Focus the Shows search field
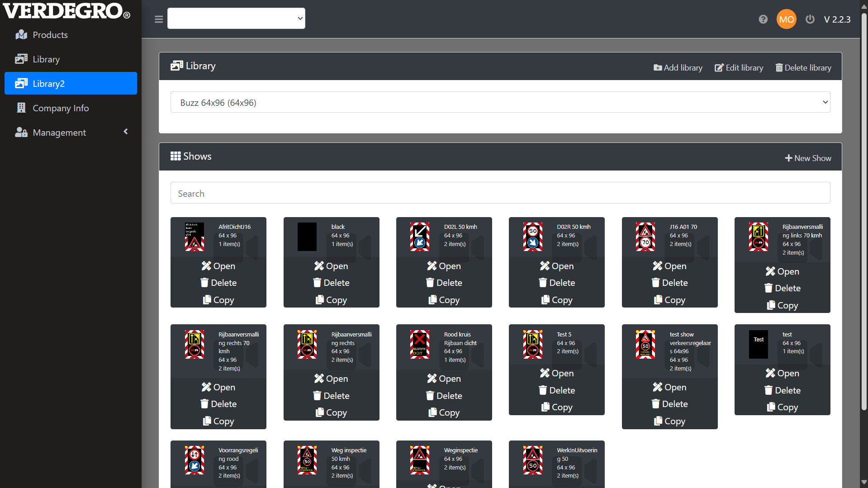Image resolution: width=868 pixels, height=488 pixels. click(x=500, y=193)
